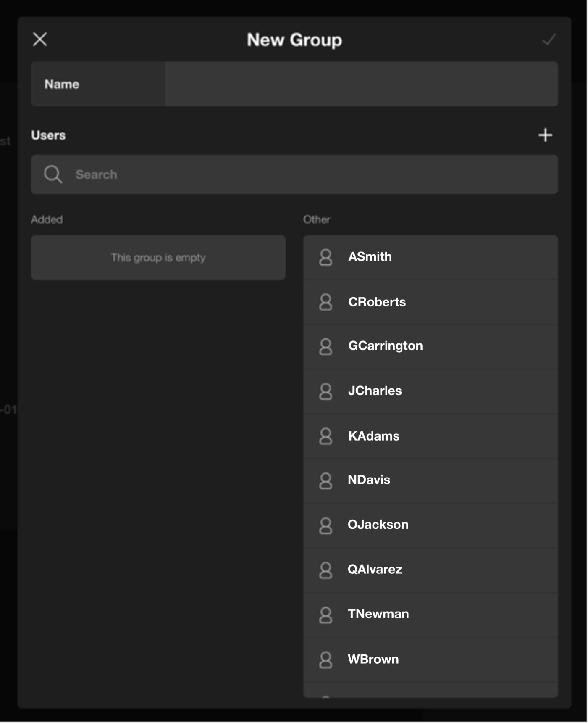The width and height of the screenshot is (588, 723).
Task: Click the user icon beside CRoberts
Action: [x=325, y=302]
